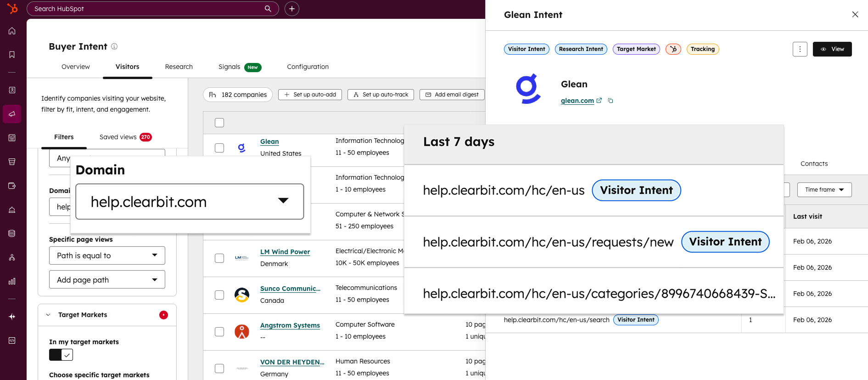
Task: Switch to the Research tab
Action: click(179, 67)
